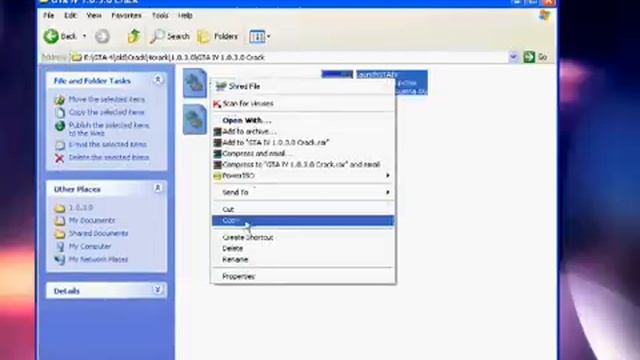Open the PowerISO submenu

click(x=303, y=176)
